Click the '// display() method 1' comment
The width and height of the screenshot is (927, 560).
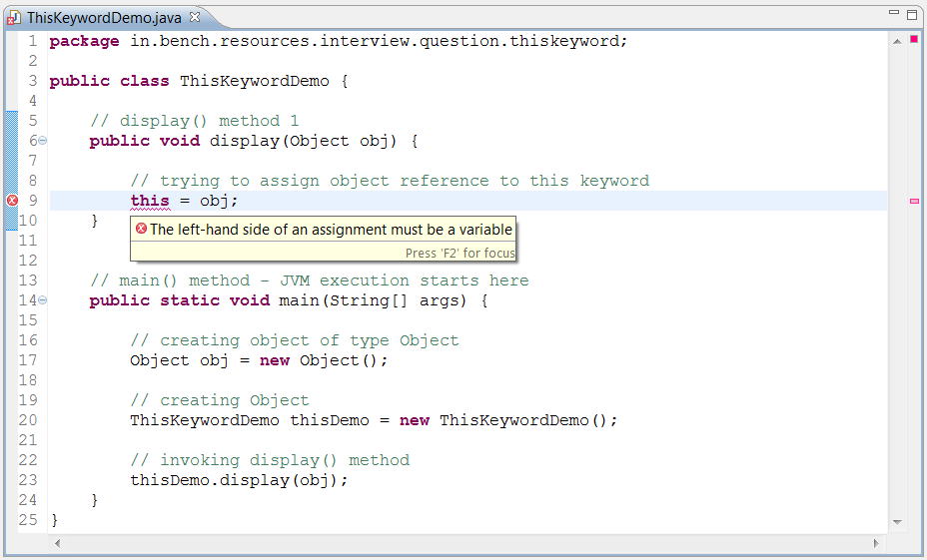(195, 121)
